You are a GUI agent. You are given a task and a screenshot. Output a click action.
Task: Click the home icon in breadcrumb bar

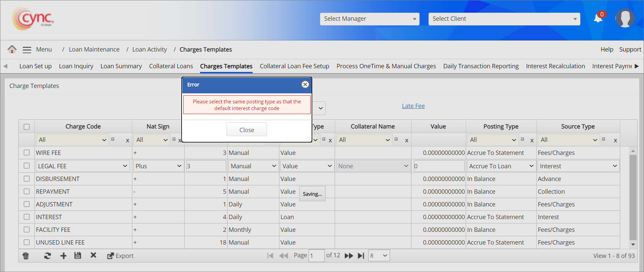click(12, 50)
